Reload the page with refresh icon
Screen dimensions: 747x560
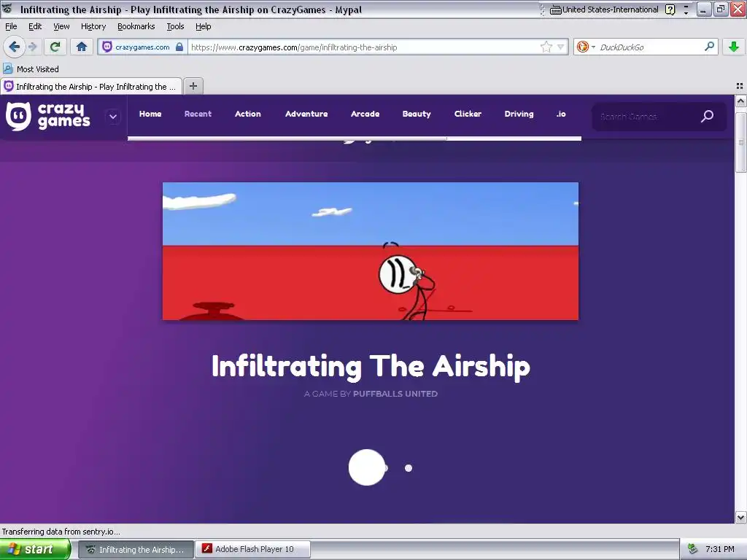point(55,47)
